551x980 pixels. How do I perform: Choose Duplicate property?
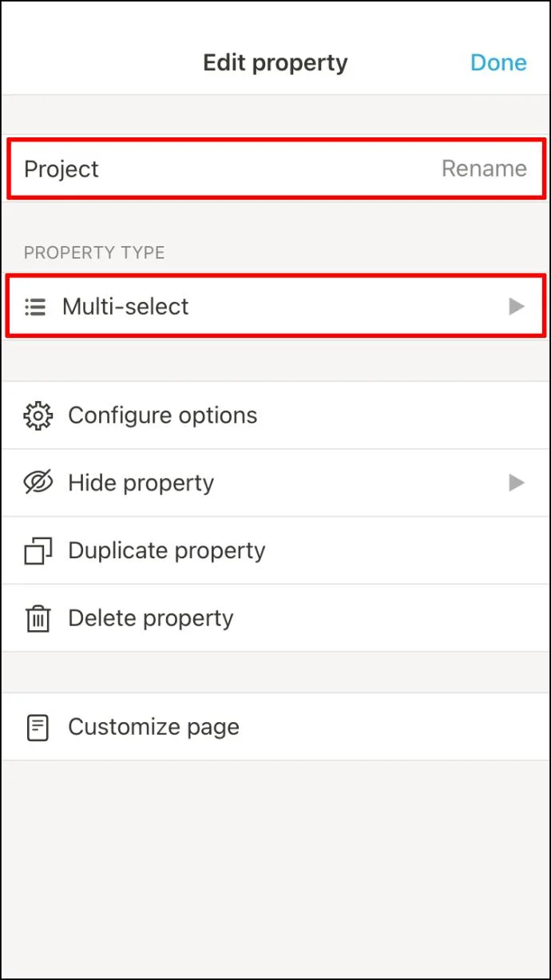point(275,550)
